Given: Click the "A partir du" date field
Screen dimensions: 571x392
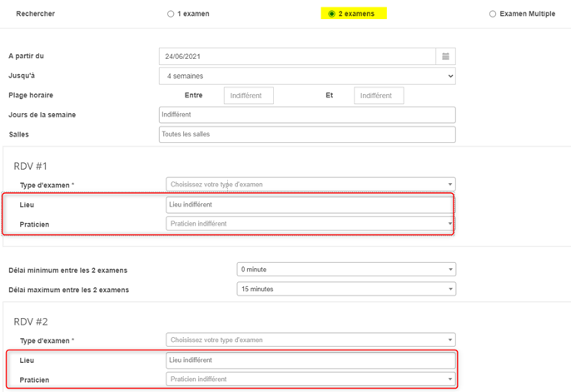Looking at the screenshot, I should (x=296, y=57).
